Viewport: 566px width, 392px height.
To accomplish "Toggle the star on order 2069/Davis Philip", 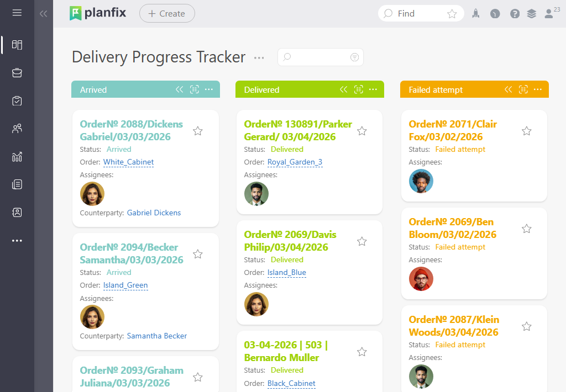I will [361, 241].
